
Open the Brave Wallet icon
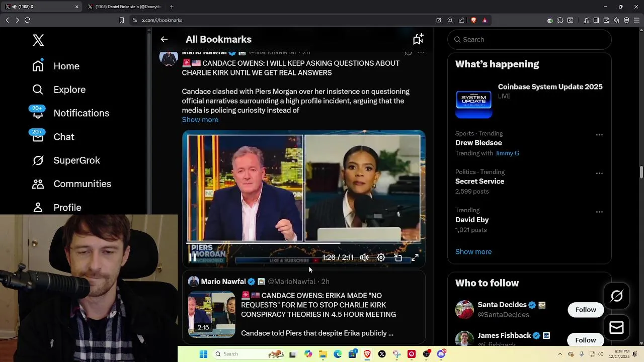(606, 20)
